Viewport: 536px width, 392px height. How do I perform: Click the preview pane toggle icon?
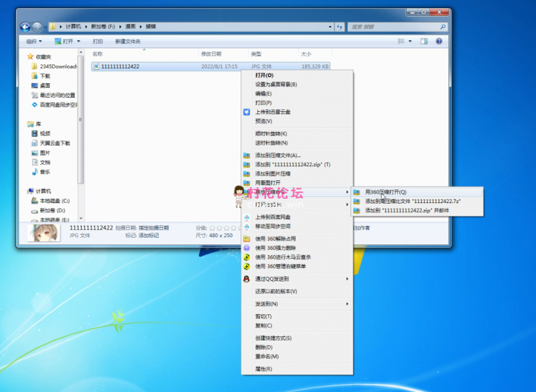(423, 41)
